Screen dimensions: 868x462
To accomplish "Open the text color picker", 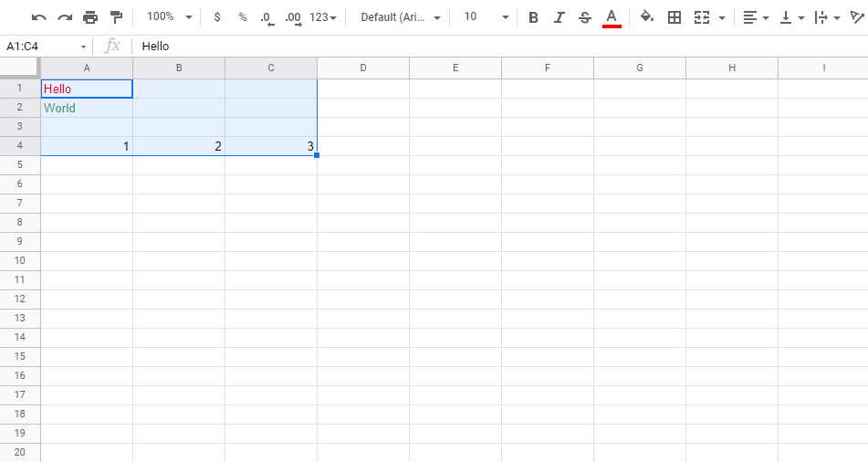I will (x=612, y=17).
